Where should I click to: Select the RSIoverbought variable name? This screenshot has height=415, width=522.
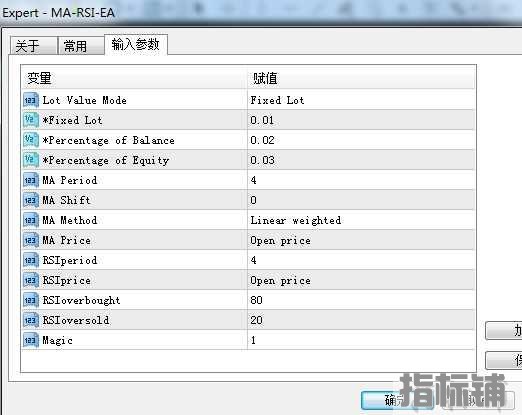point(81,300)
